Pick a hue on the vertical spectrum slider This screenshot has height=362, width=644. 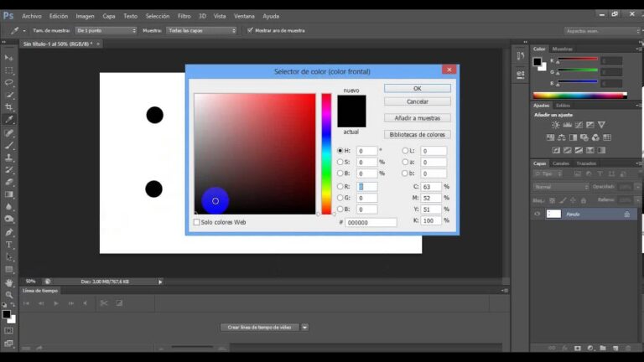coord(326,154)
